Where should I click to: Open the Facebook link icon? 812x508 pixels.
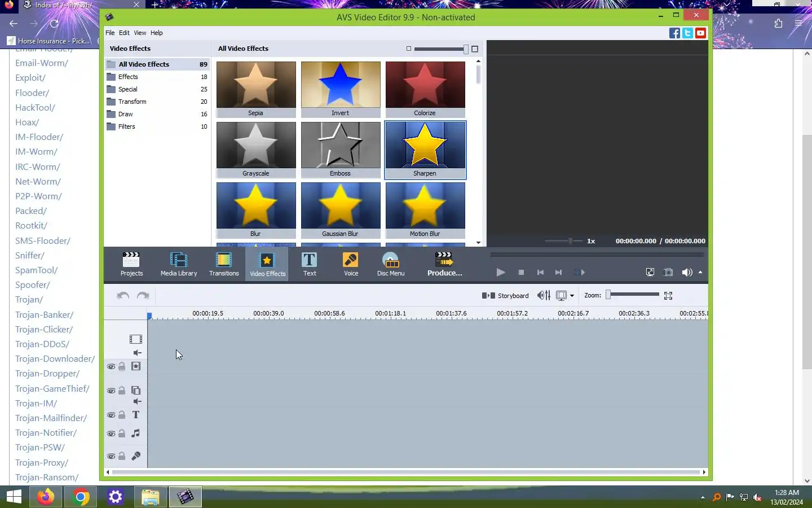pyautogui.click(x=674, y=33)
